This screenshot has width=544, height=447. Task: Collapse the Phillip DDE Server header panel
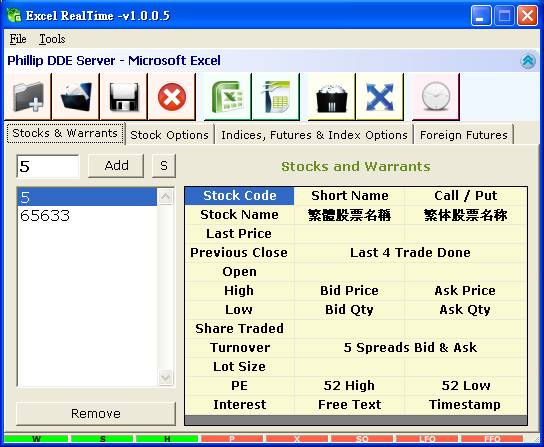[528, 61]
